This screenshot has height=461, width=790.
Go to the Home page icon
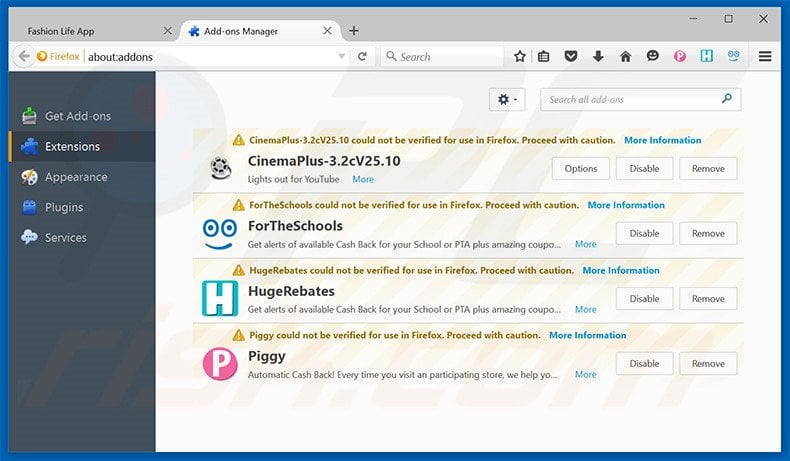tap(625, 56)
